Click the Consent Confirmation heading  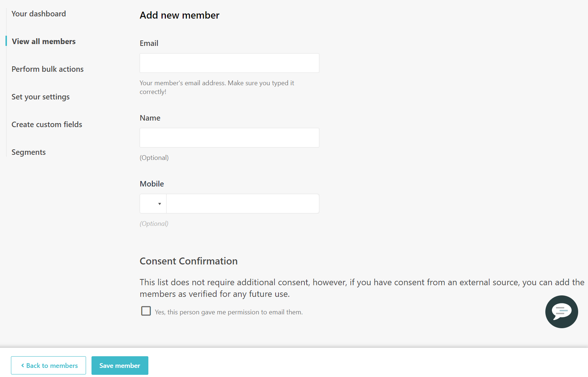(188, 261)
